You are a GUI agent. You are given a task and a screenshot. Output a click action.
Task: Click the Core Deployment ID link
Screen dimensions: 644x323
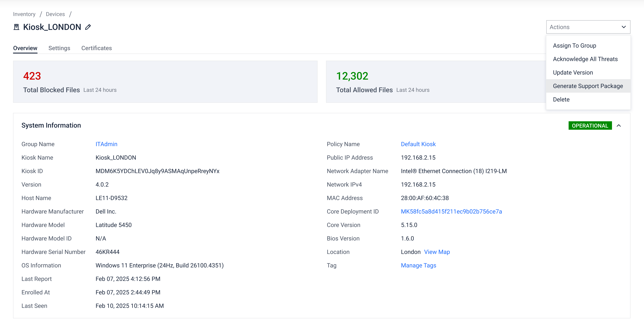point(451,212)
